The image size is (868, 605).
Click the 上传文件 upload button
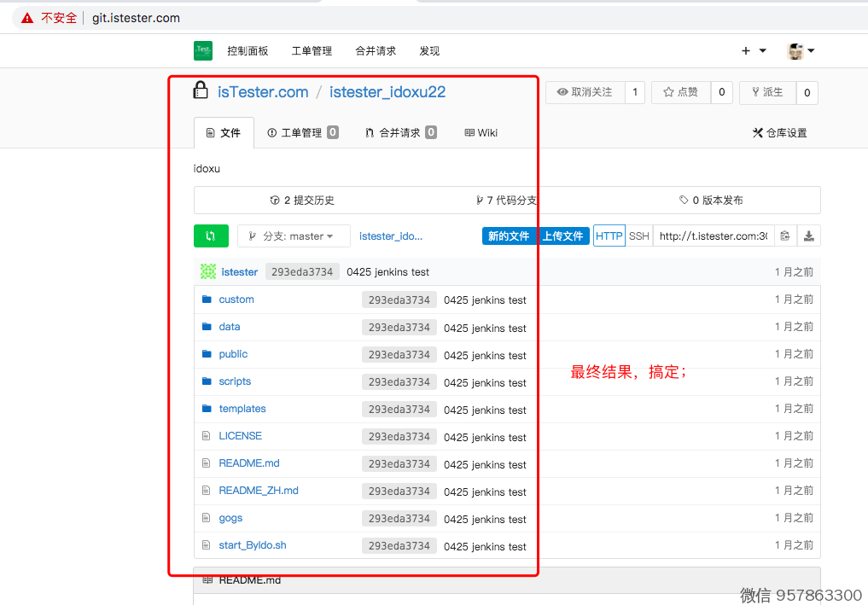coord(562,236)
